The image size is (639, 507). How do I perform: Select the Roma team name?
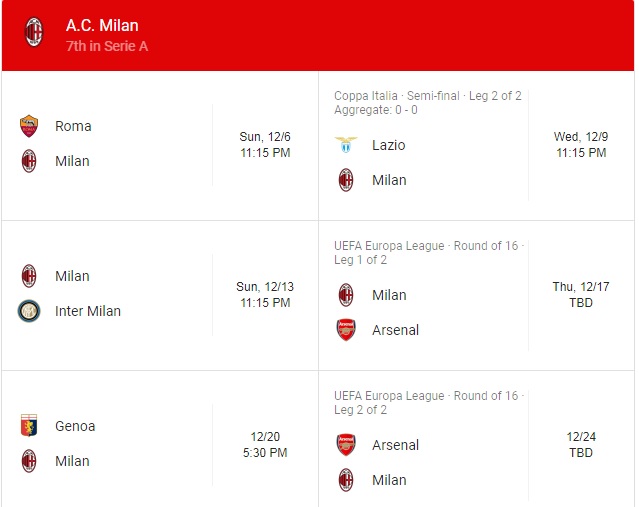[x=73, y=126]
